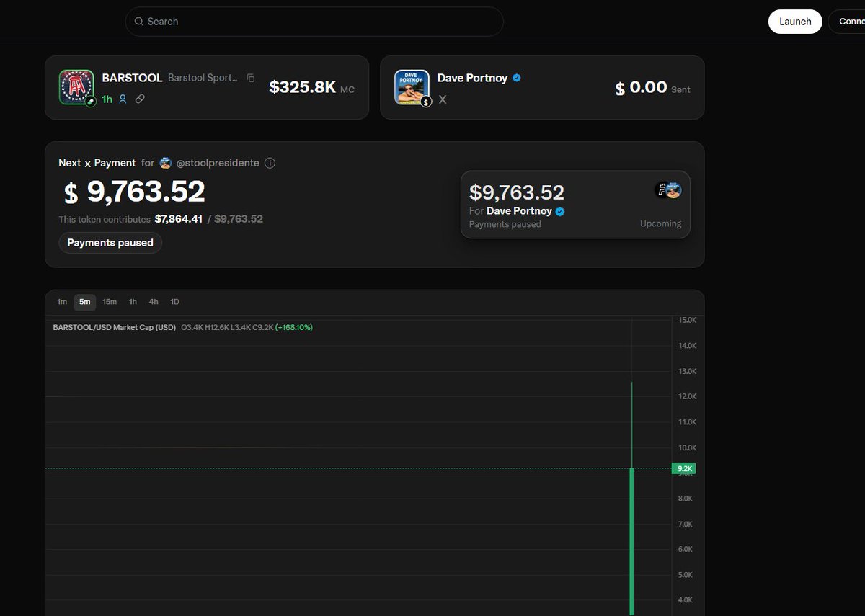The image size is (865, 616).
Task: Click small avatar beside @stoolpresidente
Action: tap(166, 163)
